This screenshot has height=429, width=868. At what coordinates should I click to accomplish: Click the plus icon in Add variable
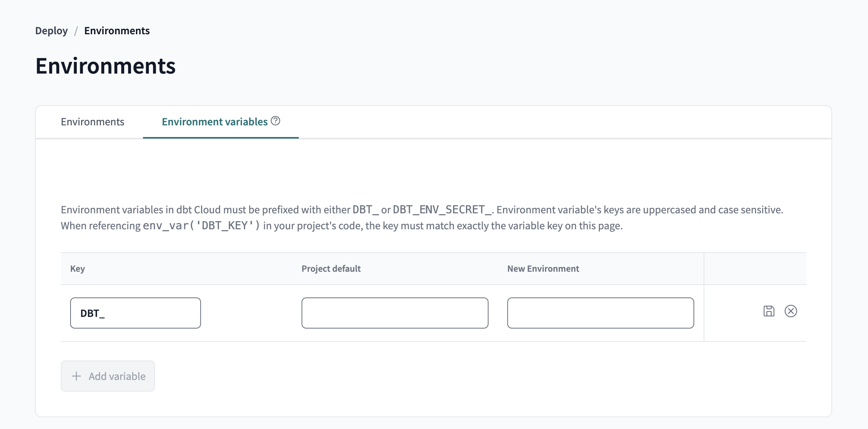(x=76, y=376)
